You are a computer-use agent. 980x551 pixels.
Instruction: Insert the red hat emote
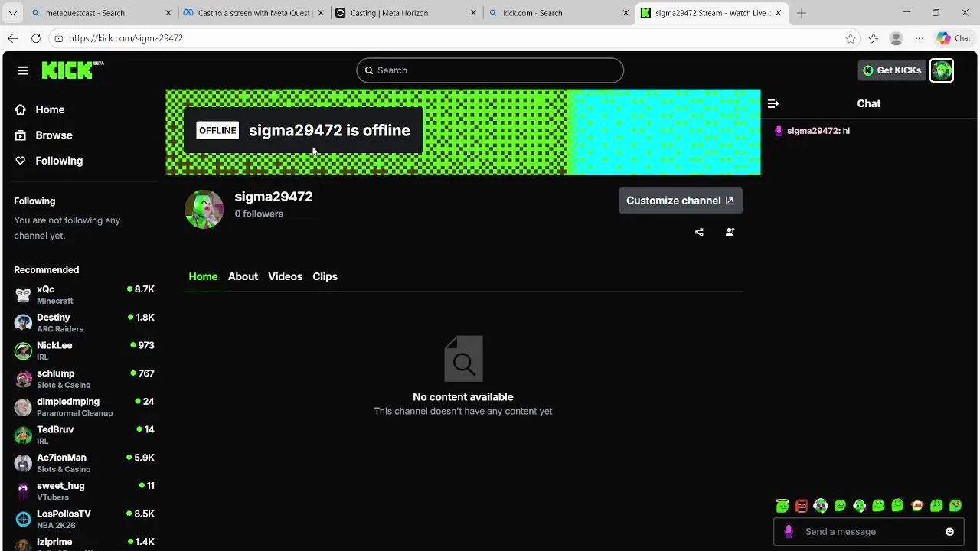(917, 506)
